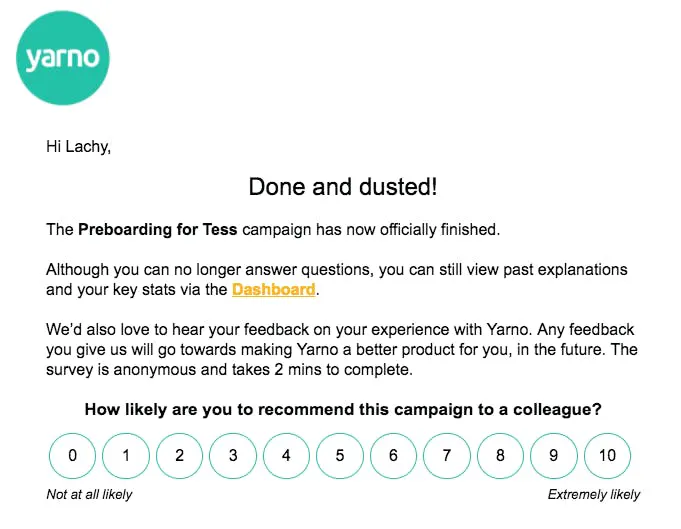The width and height of the screenshot is (681, 529).
Task: Select score 9 circle
Action: (554, 456)
